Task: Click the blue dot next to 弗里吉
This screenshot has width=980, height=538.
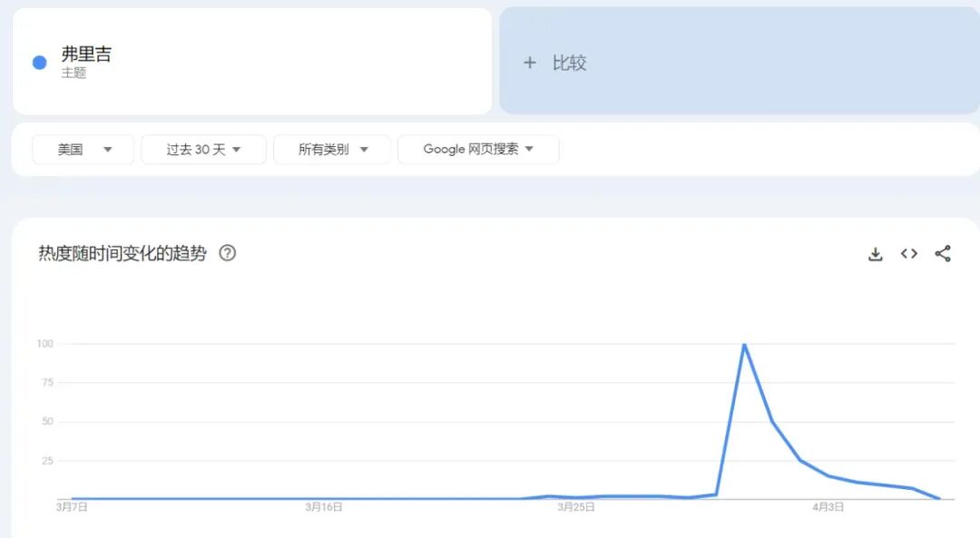Action: [x=39, y=63]
